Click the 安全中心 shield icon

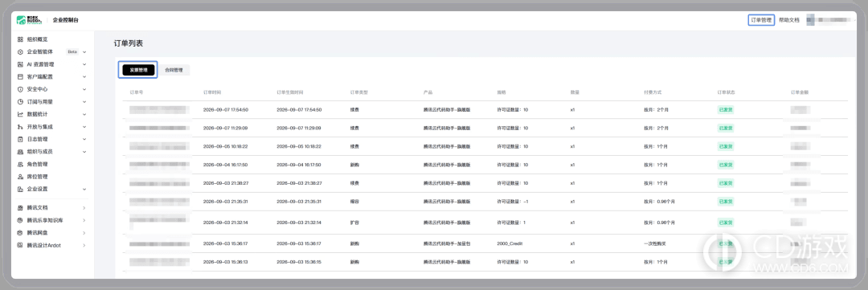(20, 89)
